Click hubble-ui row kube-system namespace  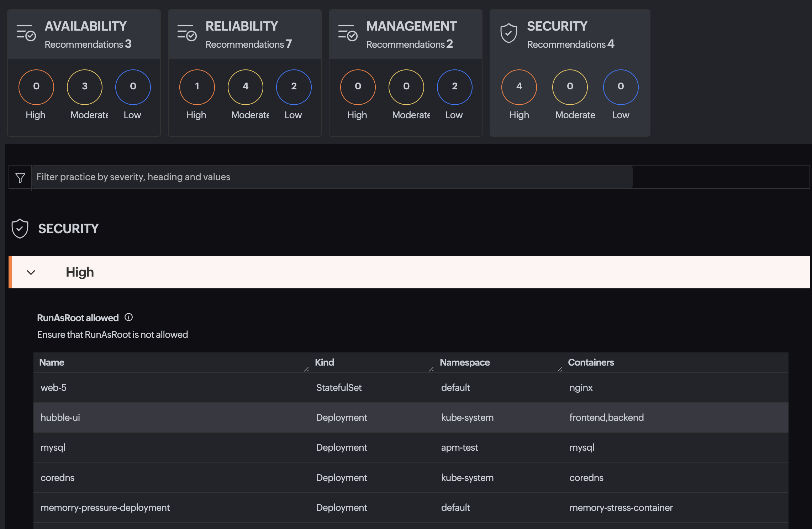467,418
